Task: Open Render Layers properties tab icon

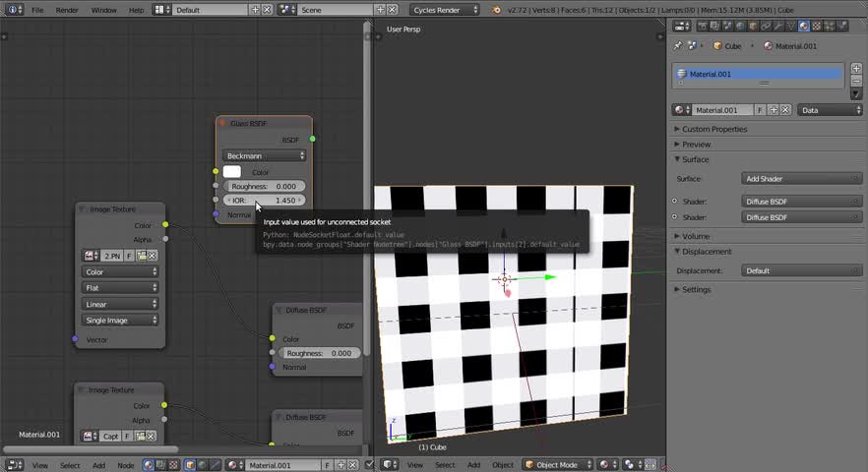Action: 715,26
